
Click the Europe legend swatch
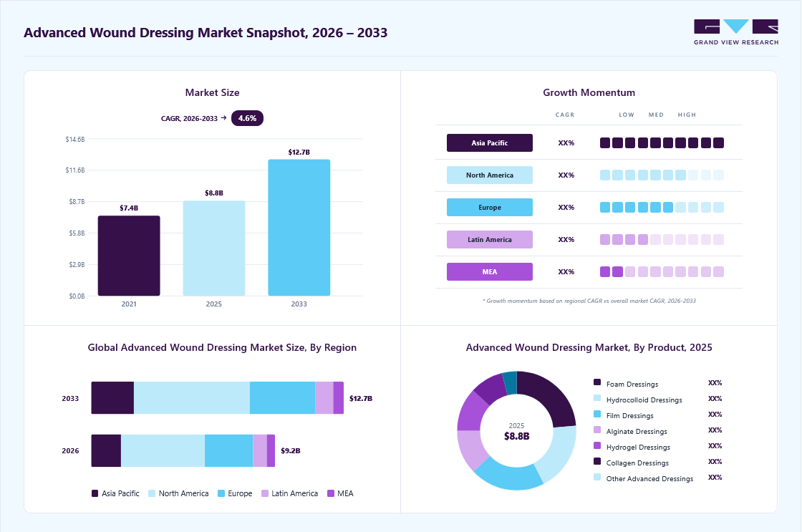click(221, 493)
